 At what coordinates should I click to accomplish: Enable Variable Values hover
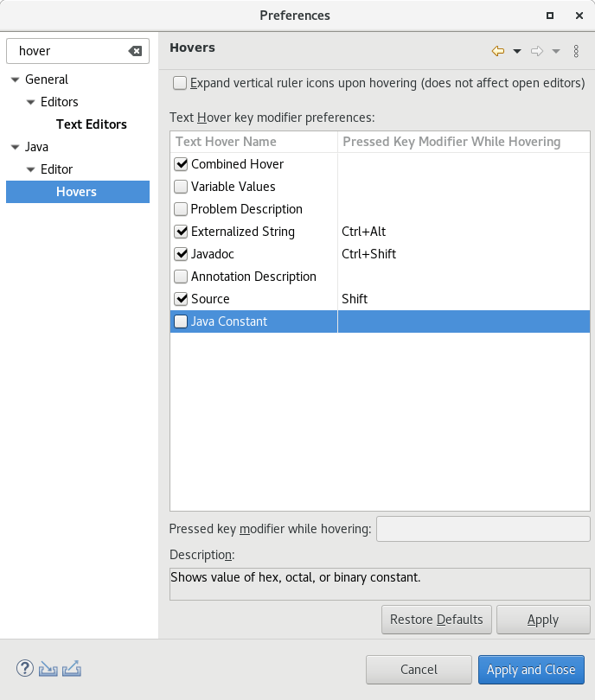181,187
